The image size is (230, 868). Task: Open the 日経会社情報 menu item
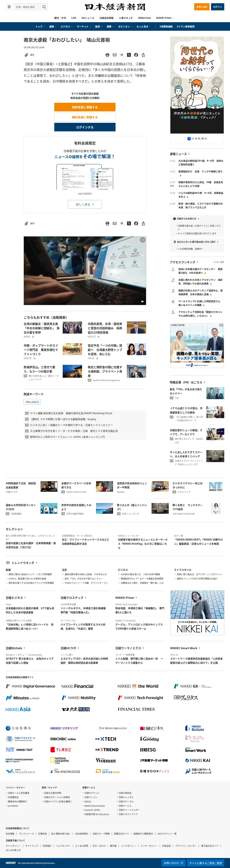click(x=106, y=18)
